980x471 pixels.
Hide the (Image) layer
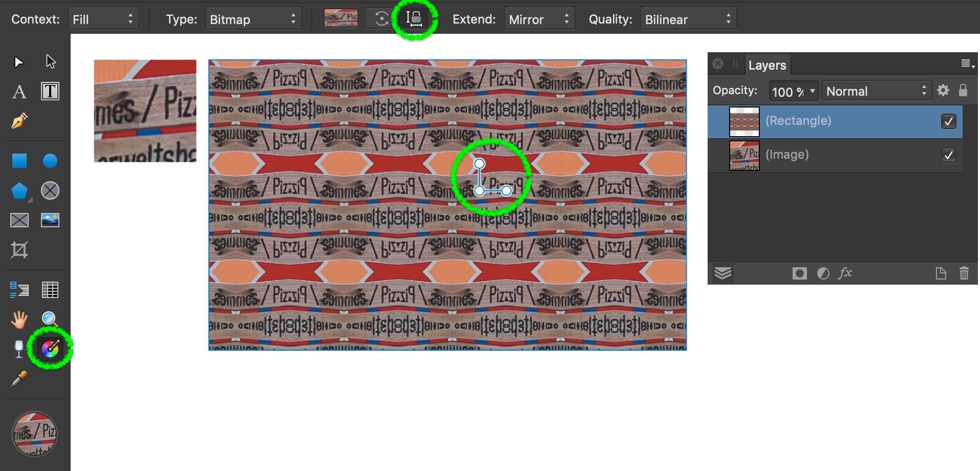(948, 155)
